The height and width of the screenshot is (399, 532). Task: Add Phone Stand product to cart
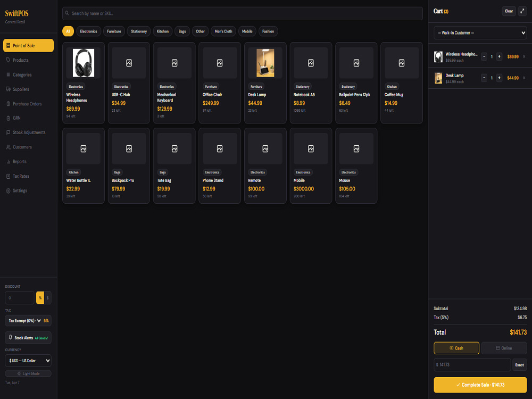coord(220,165)
